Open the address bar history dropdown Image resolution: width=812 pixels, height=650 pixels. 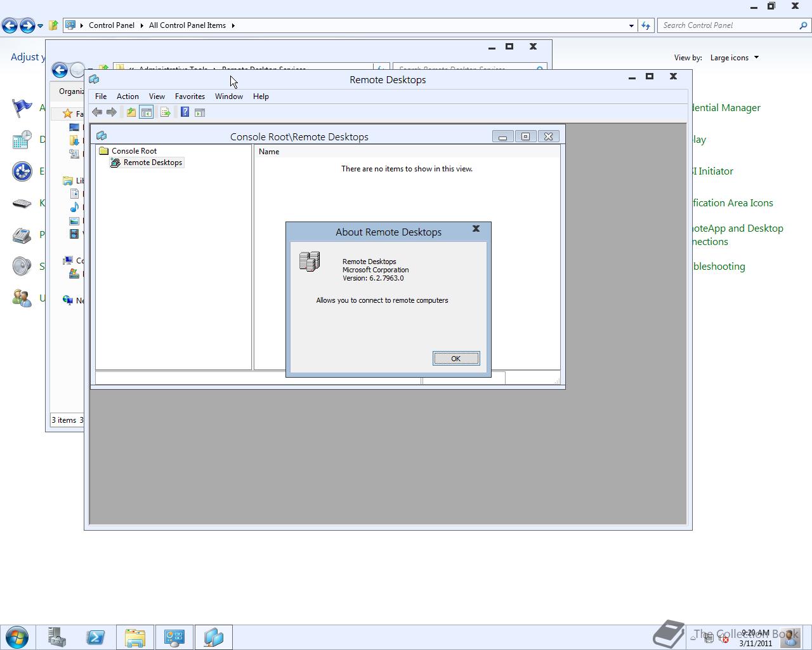tap(631, 25)
